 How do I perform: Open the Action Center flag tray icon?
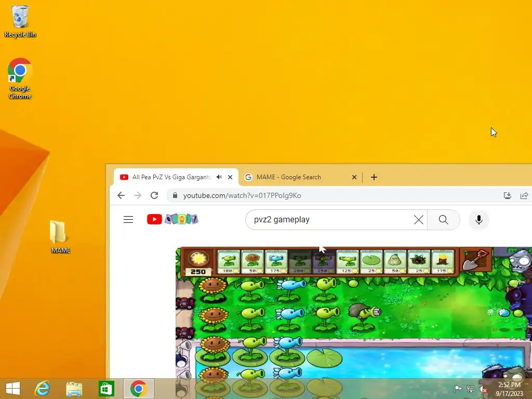pos(458,389)
